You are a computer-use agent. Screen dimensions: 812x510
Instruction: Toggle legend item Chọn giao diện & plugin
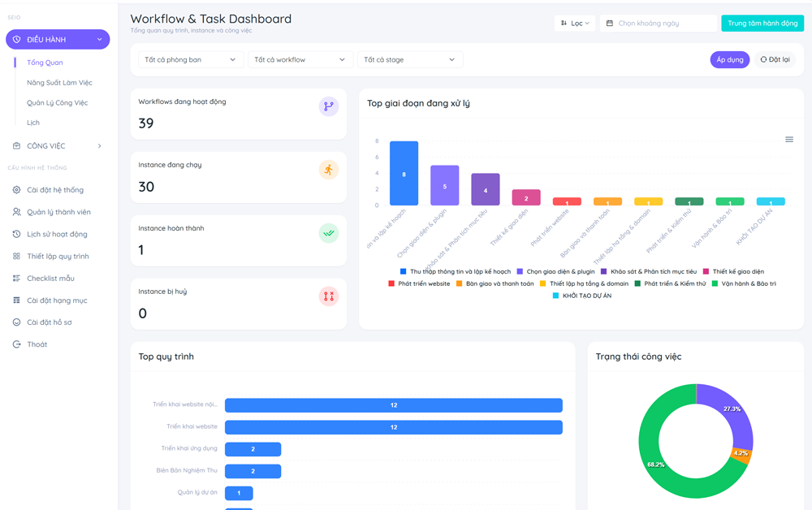click(555, 271)
